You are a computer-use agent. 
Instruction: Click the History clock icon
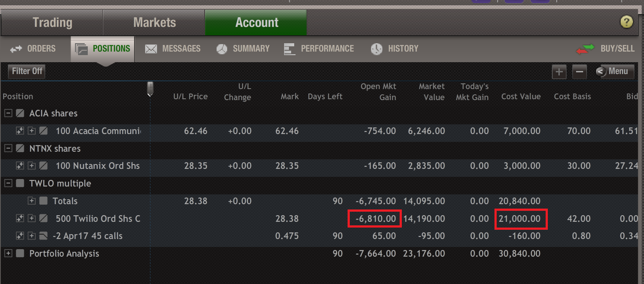click(377, 49)
